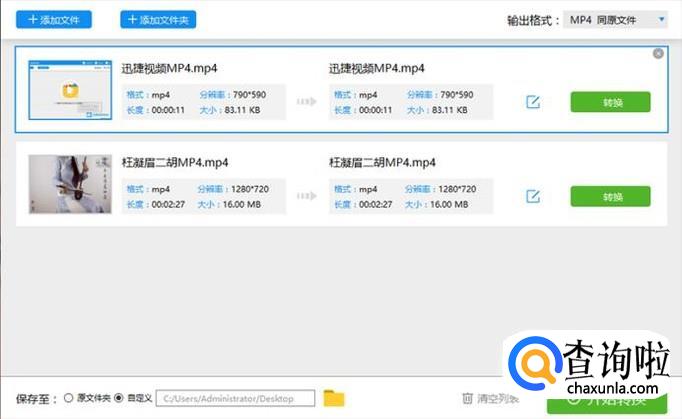Select the 自定义 save location radio
The width and height of the screenshot is (682, 419).
[x=118, y=398]
